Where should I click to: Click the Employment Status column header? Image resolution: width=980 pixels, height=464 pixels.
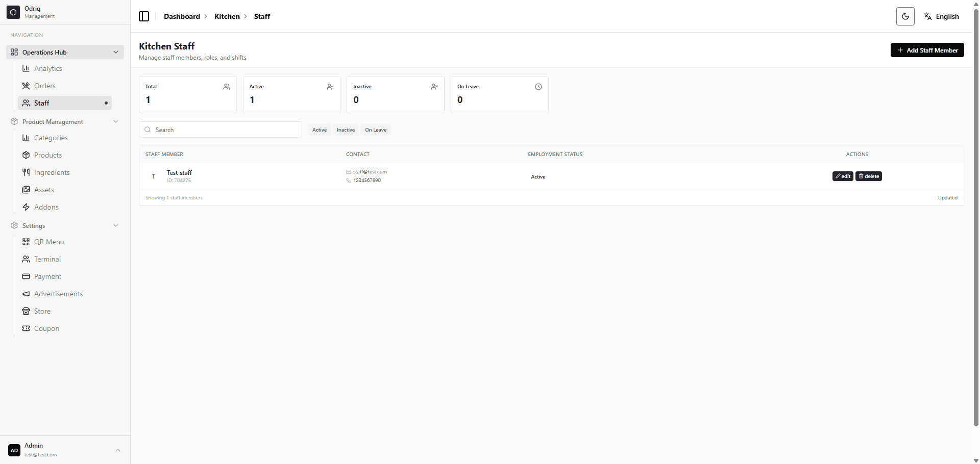click(x=555, y=154)
